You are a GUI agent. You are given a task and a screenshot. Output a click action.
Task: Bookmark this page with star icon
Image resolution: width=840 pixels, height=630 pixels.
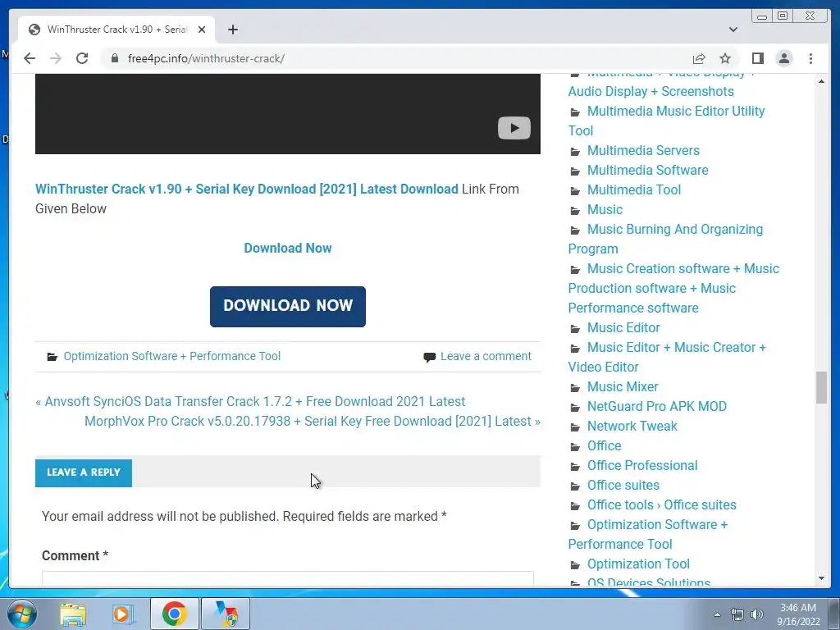click(x=725, y=58)
